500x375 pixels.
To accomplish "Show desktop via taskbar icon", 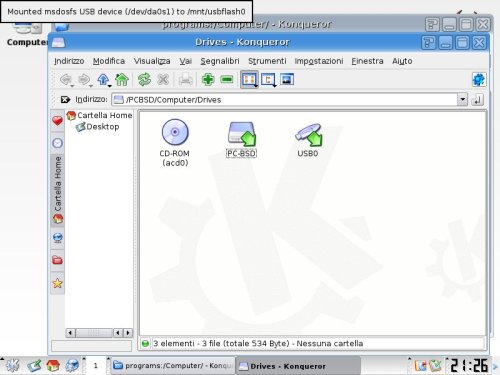I will (34, 366).
